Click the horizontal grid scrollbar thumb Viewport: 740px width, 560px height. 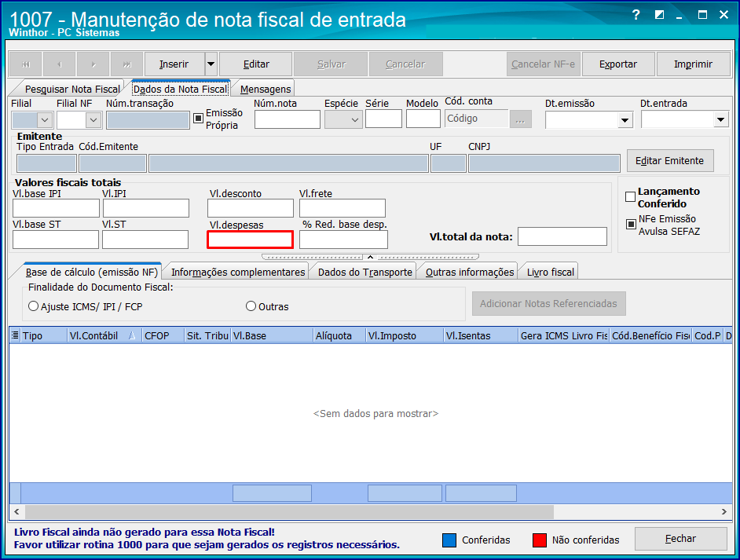[x=289, y=511]
